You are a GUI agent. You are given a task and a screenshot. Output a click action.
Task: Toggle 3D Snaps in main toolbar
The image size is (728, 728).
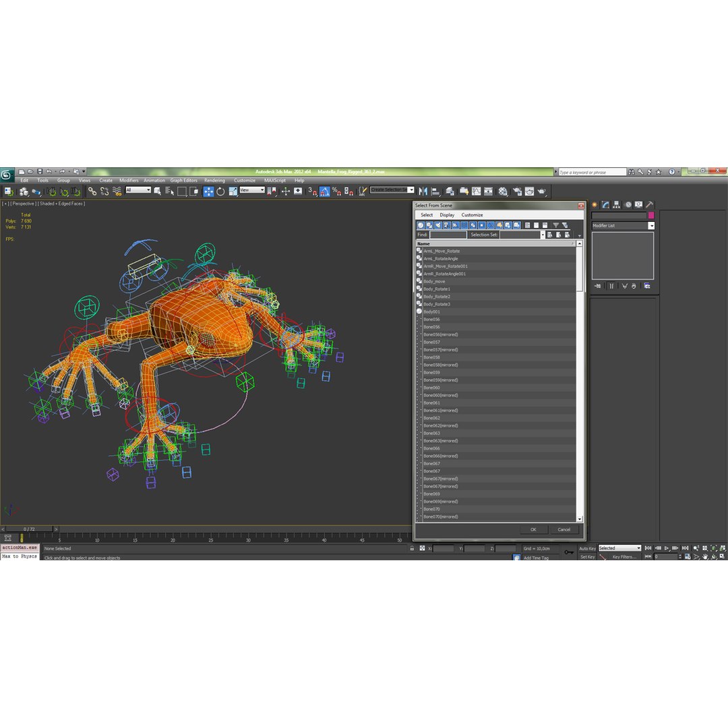coord(313,191)
